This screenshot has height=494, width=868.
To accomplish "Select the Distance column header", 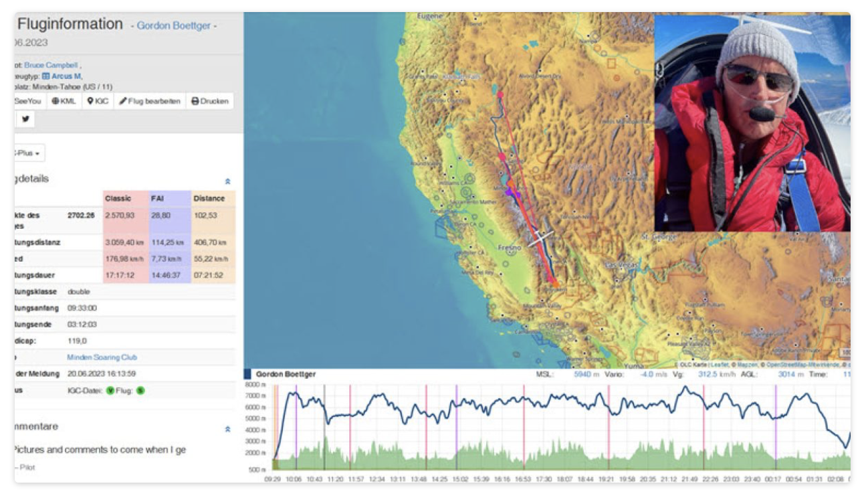I will pyautogui.click(x=213, y=199).
